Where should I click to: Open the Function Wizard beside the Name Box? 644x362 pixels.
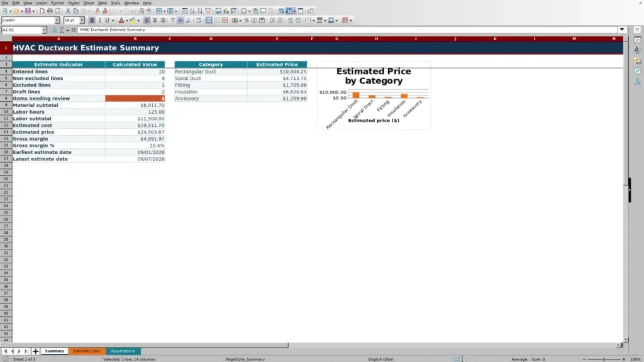(54, 30)
